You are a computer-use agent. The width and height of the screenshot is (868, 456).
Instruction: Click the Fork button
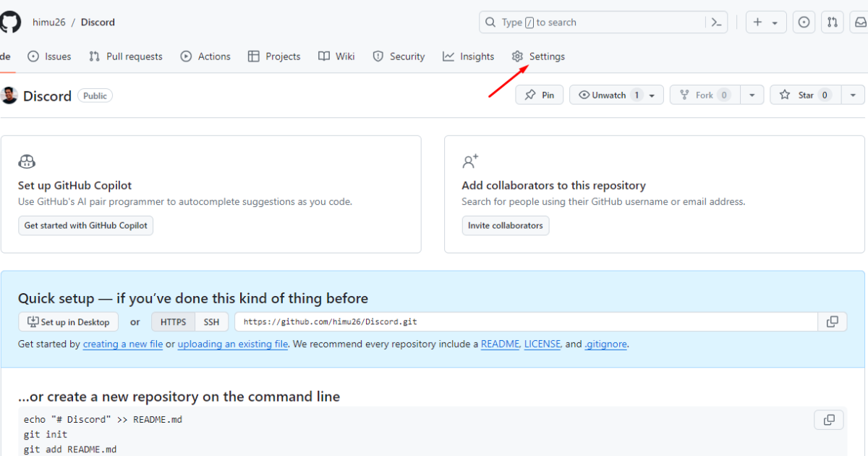(705, 95)
